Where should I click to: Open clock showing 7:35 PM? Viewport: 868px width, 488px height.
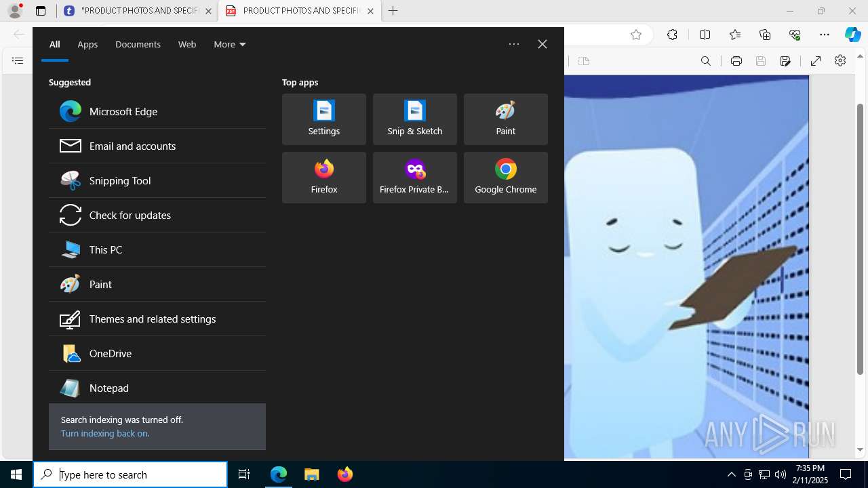tap(810, 474)
